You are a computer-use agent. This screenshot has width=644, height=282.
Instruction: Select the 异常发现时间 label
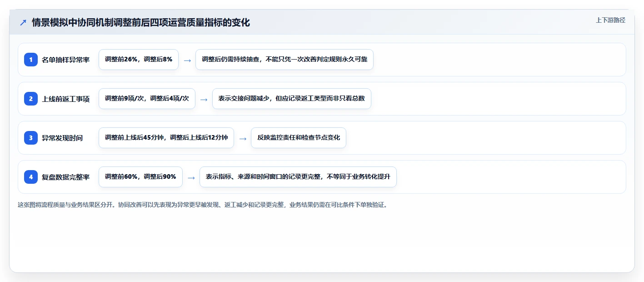(x=62, y=138)
